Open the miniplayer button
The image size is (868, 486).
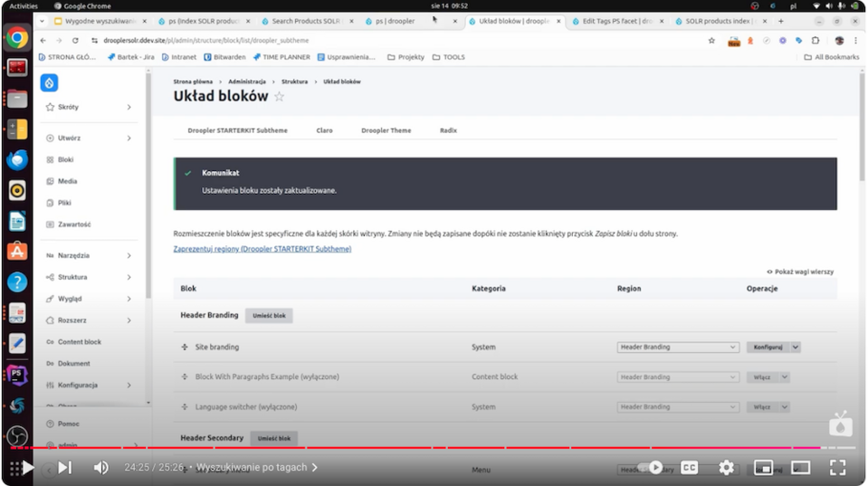(x=763, y=468)
